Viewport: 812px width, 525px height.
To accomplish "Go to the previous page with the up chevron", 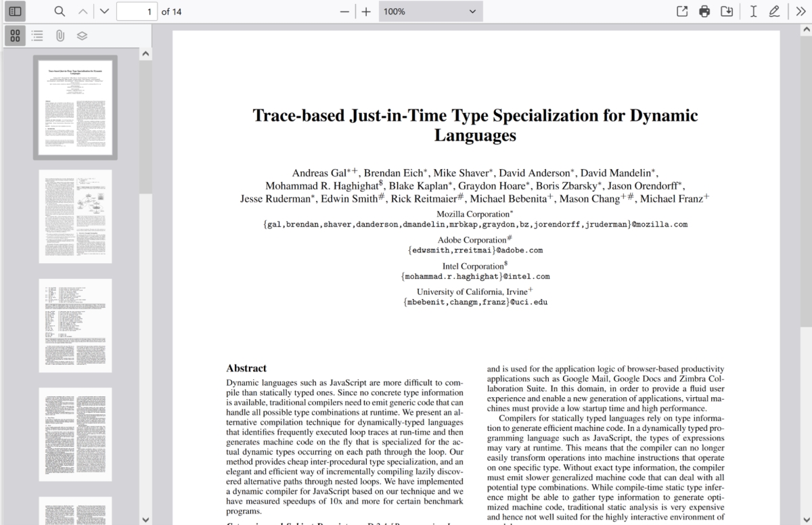I will point(83,11).
